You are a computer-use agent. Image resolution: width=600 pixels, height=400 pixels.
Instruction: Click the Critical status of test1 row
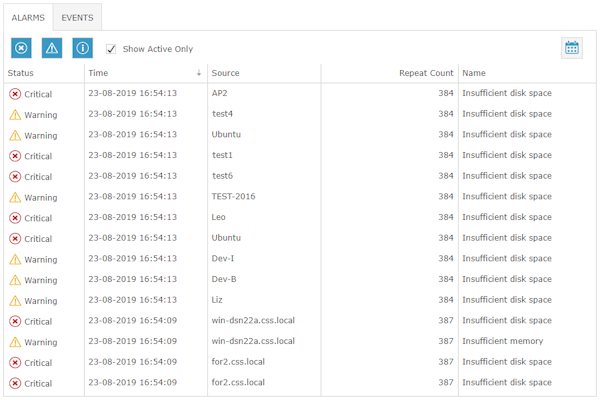38,156
